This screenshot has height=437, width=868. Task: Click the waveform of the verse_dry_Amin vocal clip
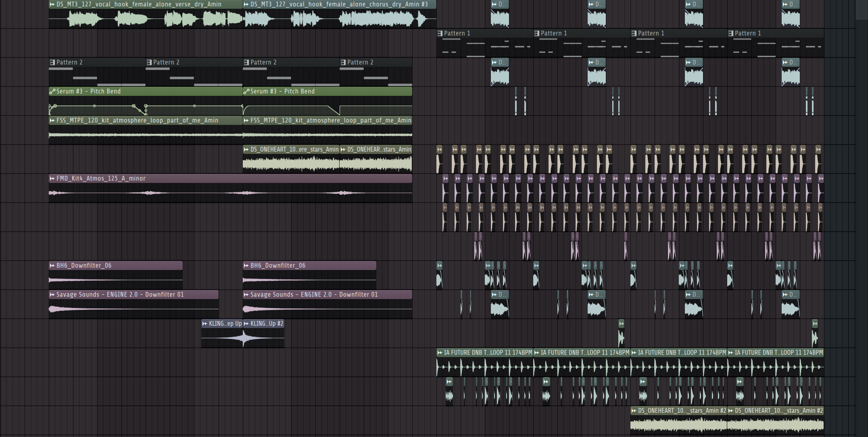pyautogui.click(x=146, y=19)
